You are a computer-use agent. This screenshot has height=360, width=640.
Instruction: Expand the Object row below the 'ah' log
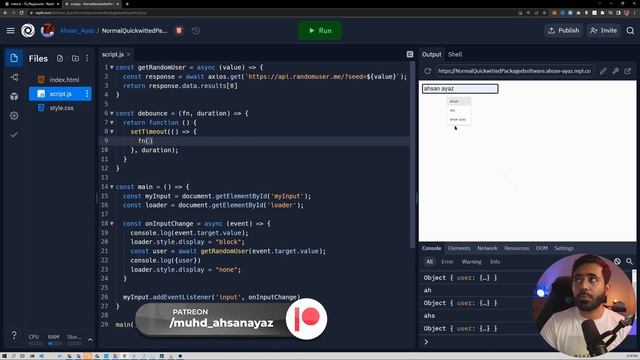(x=460, y=303)
